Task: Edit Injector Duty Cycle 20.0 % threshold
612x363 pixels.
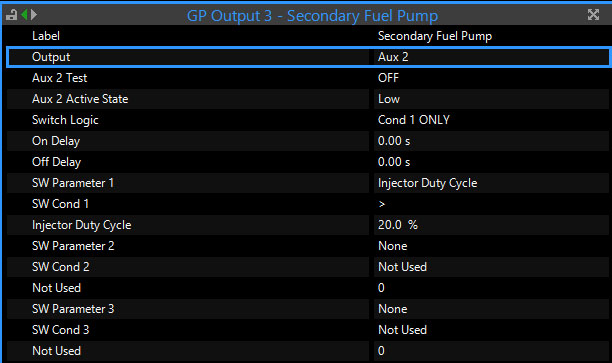Action: 491,225
